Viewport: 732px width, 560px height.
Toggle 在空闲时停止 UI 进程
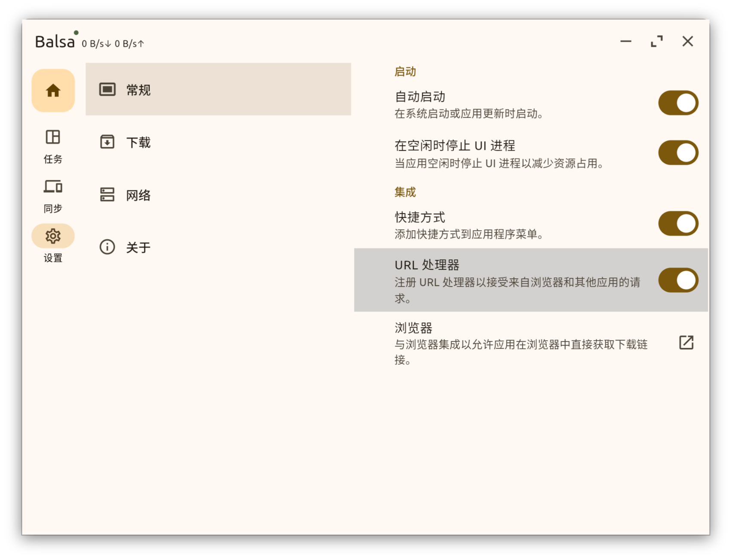tap(678, 152)
